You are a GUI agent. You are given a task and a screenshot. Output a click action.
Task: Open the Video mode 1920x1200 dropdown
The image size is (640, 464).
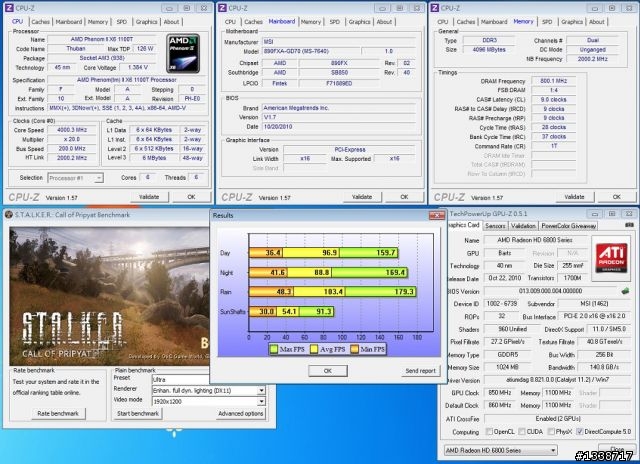261,402
